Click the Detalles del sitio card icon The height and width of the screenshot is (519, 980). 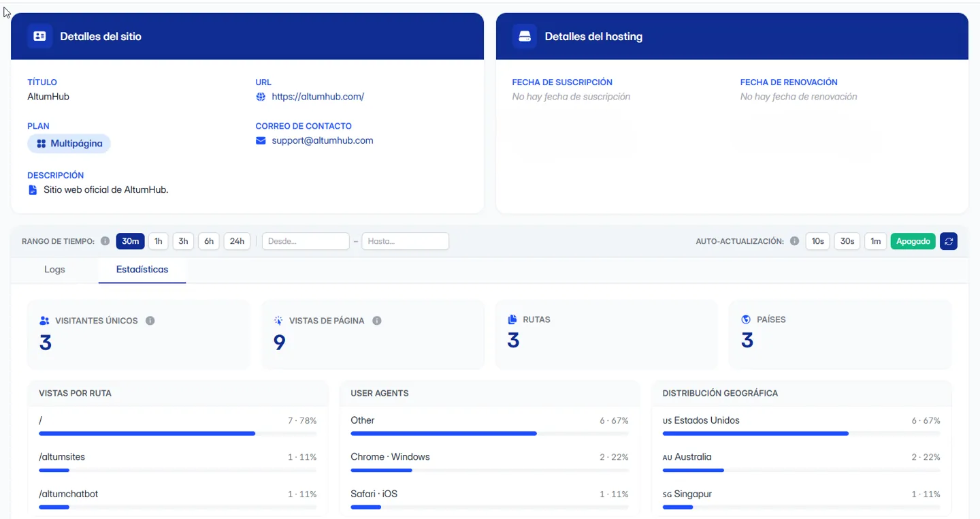(40, 36)
